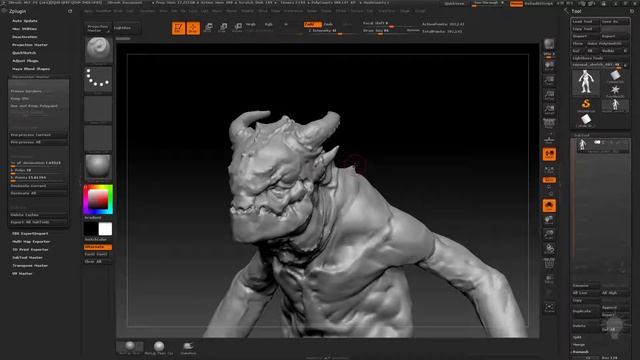Select the Rotate transform icon in top toolbar

coord(238,28)
